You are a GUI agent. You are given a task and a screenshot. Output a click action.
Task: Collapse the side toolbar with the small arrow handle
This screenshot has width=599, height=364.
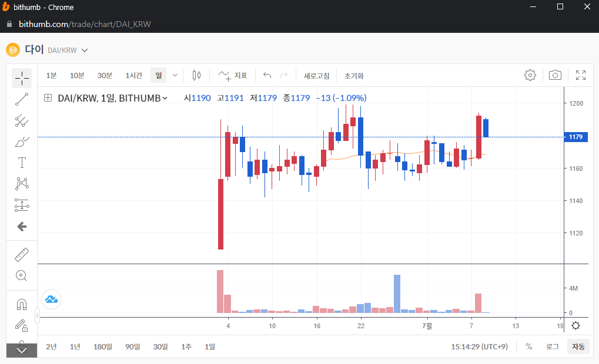coord(37,315)
